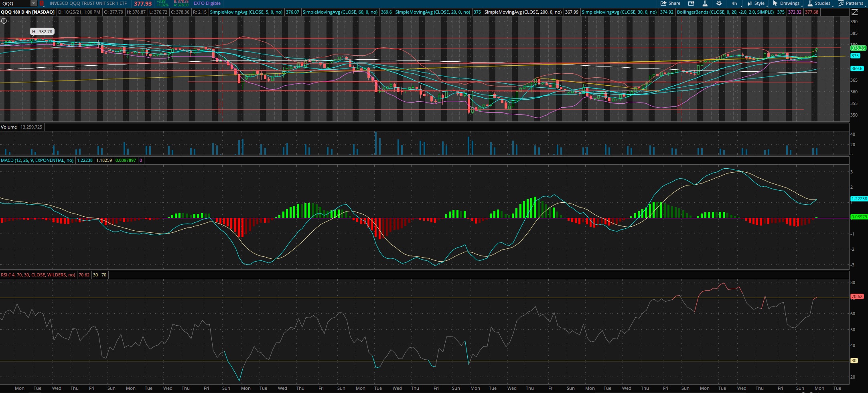Click the flask icon next to settings gear
The width and height of the screenshot is (868, 393).
pyautogui.click(x=705, y=3)
